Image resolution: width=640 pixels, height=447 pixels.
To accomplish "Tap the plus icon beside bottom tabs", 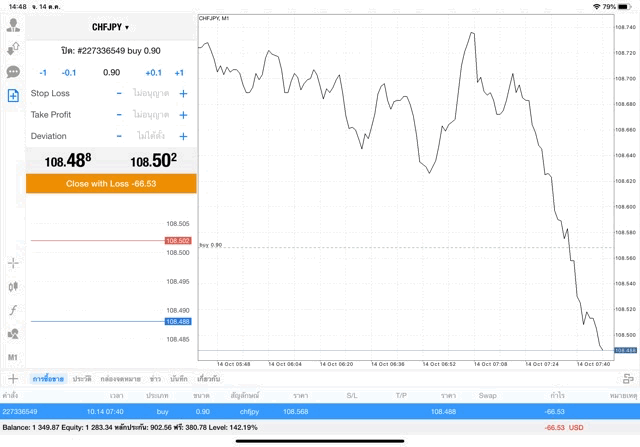I will point(13,379).
